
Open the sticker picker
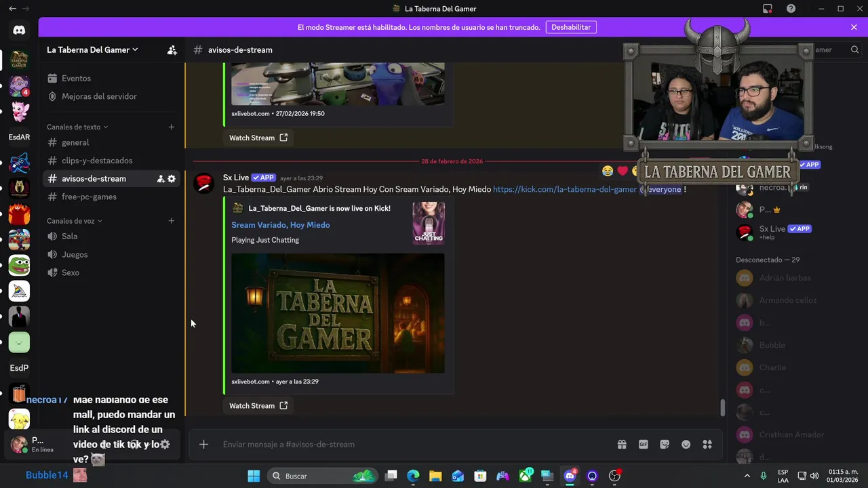click(665, 445)
